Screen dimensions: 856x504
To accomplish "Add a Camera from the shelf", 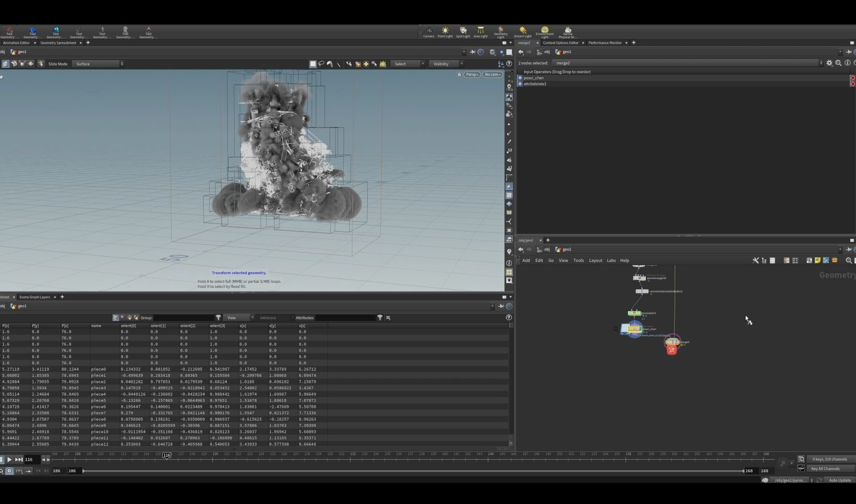I will [x=428, y=32].
